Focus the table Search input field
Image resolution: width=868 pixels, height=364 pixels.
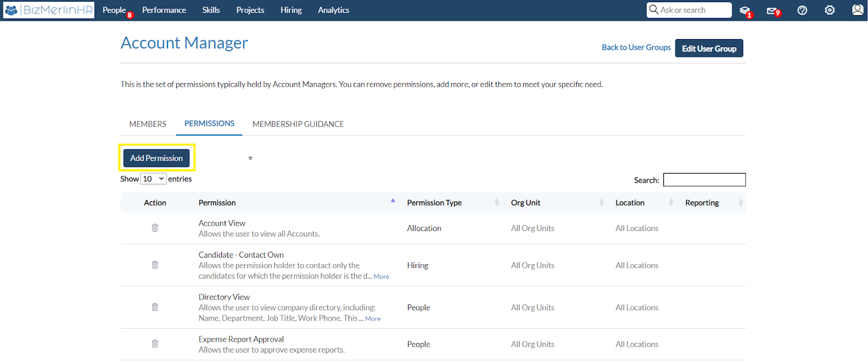pos(705,180)
